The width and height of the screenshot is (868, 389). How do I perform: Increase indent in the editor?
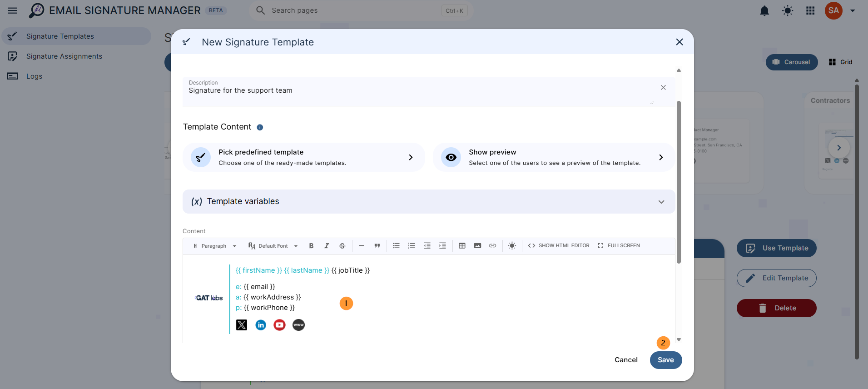442,246
